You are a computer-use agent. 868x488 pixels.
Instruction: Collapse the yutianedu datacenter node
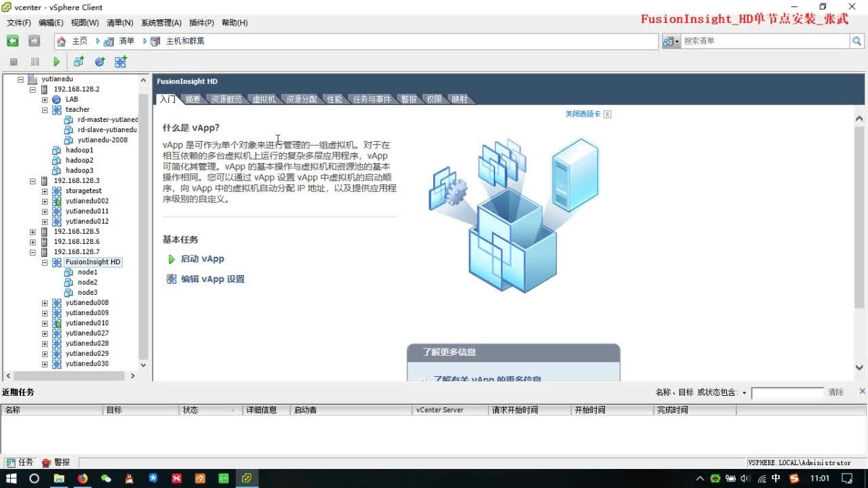20,79
